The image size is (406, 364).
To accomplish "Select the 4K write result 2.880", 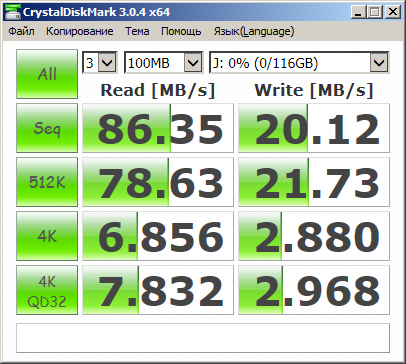I will pyautogui.click(x=314, y=236).
